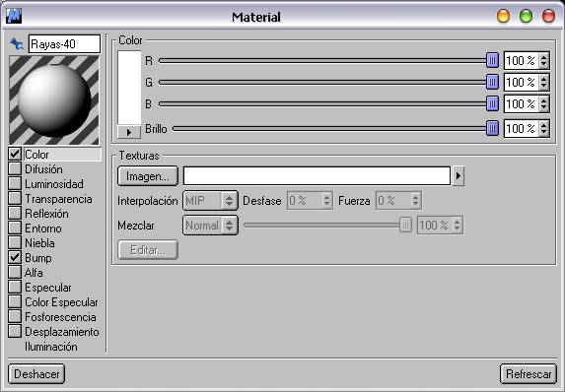This screenshot has width=565, height=392.
Task: Click the Brillo brightness slider handle
Action: point(492,128)
